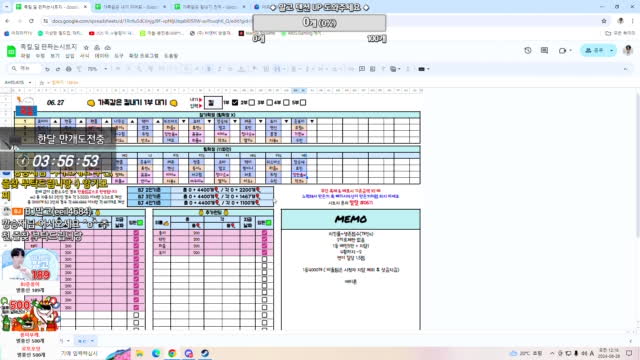Click the undo arrow in toolbar

(x=47, y=69)
